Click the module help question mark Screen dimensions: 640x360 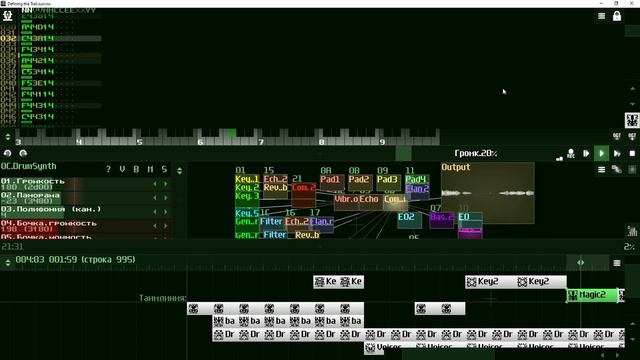click(108, 169)
